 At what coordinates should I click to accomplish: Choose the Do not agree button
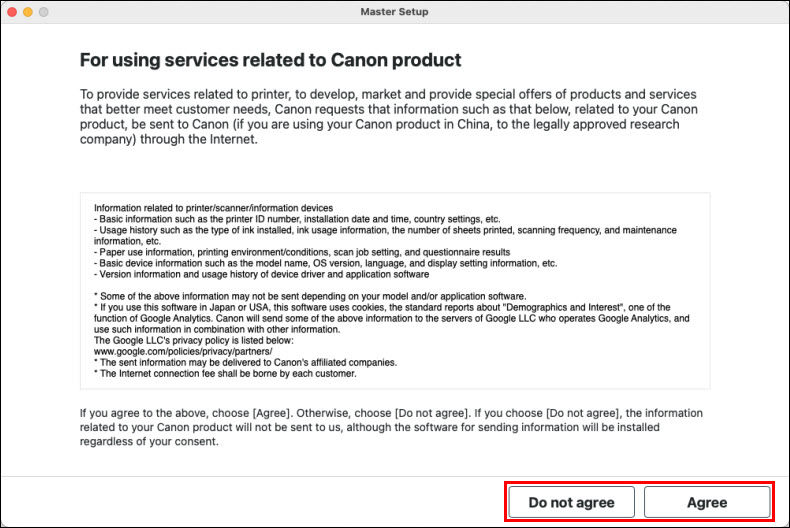tap(571, 502)
